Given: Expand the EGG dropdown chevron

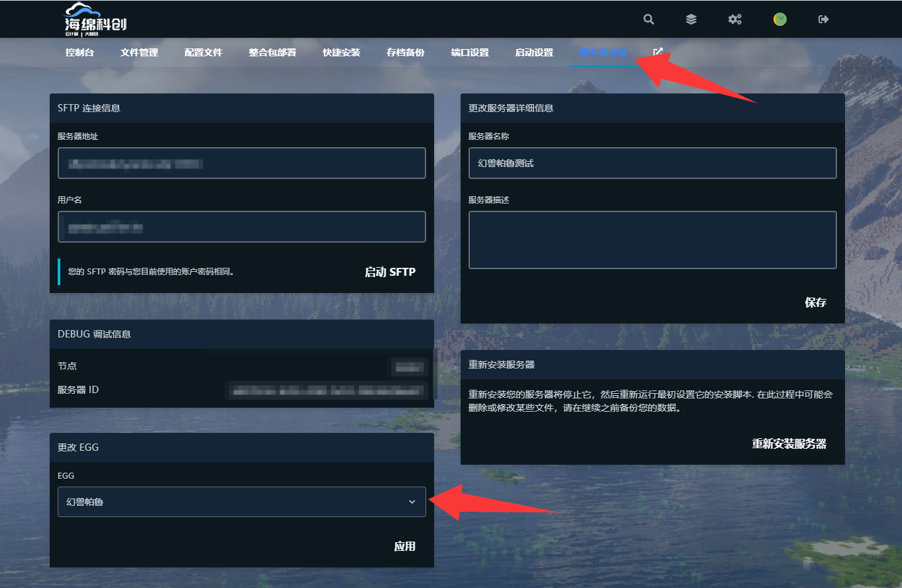Looking at the screenshot, I should pos(412,502).
